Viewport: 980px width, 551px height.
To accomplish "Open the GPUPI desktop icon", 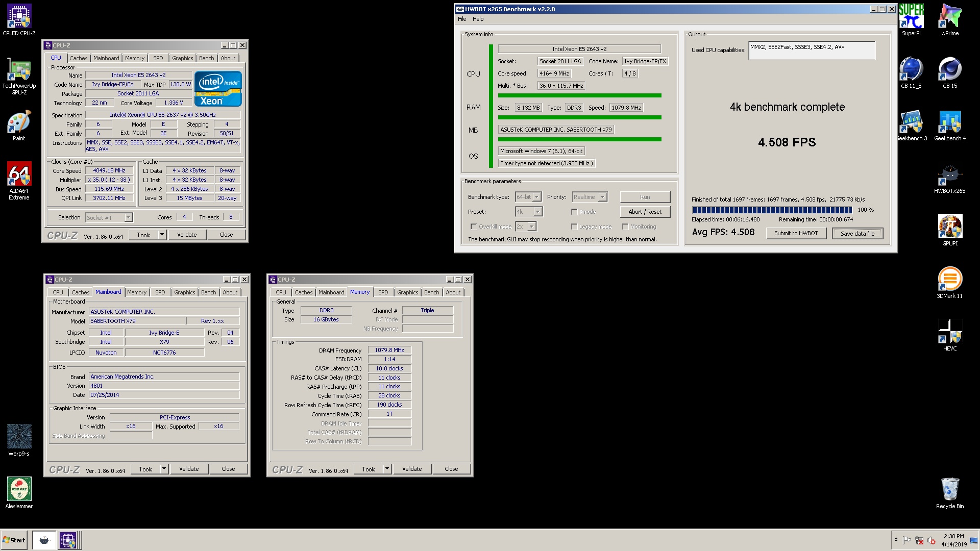I will click(x=950, y=231).
